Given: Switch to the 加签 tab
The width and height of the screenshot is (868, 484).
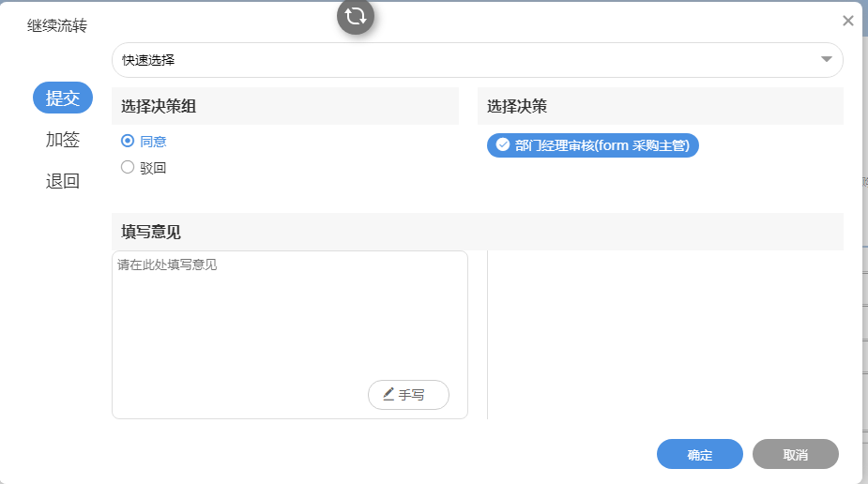Looking at the screenshot, I should click(x=63, y=140).
